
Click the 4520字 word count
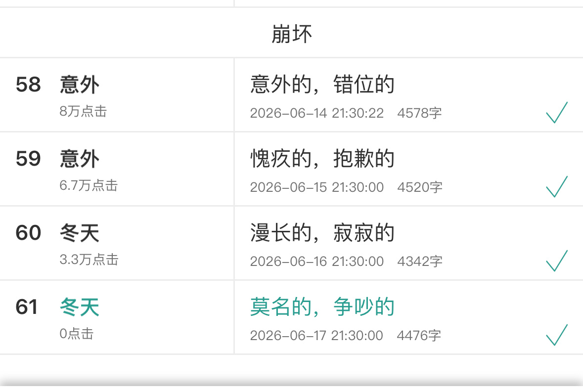click(420, 187)
